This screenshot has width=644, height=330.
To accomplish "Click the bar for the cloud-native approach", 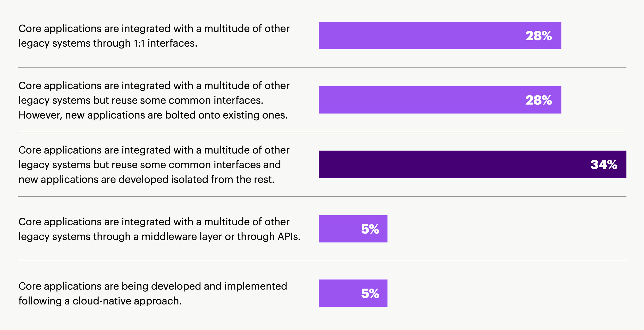I will tap(337, 293).
